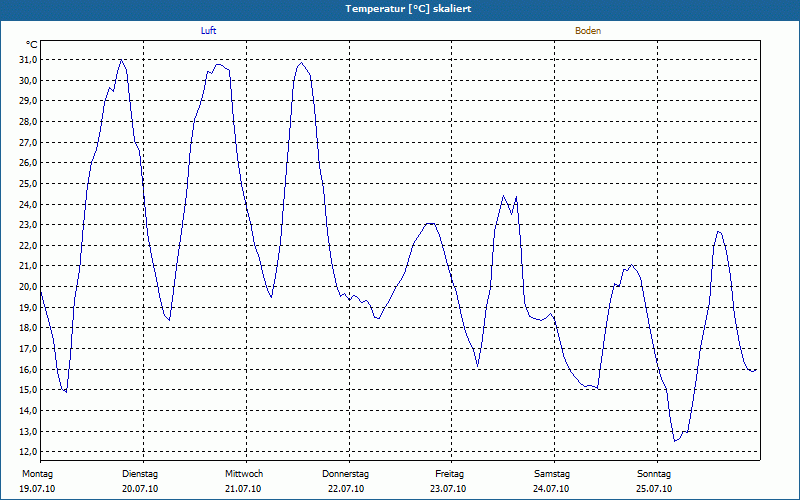800x500 pixels.
Task: Click the 30,0 y-axis value
Action: pyautogui.click(x=28, y=81)
